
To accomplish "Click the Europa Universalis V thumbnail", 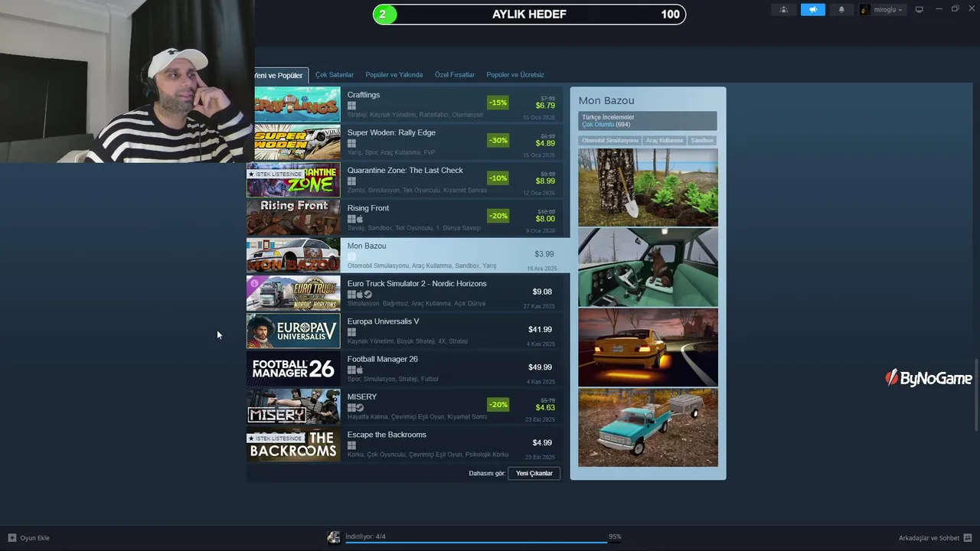I will (x=293, y=331).
